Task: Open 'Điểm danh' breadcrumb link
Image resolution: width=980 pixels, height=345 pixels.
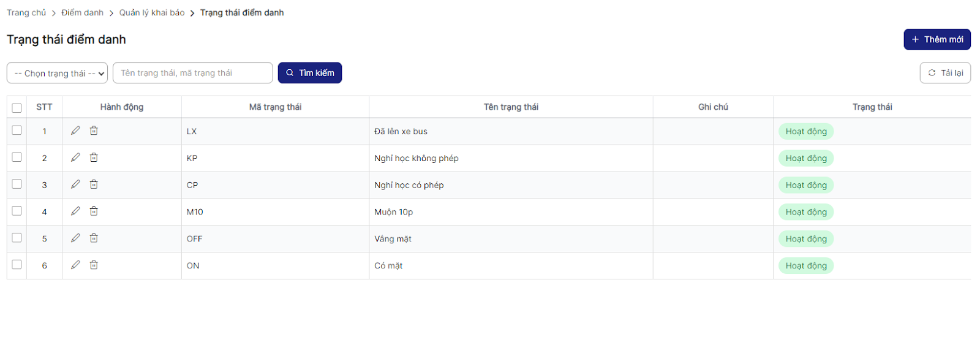Action: pos(82,13)
